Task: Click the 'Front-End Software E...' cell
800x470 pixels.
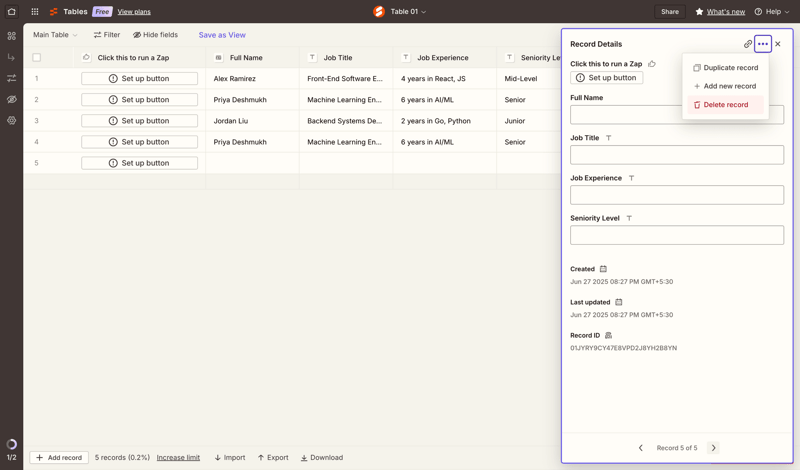Action: [x=346, y=79]
